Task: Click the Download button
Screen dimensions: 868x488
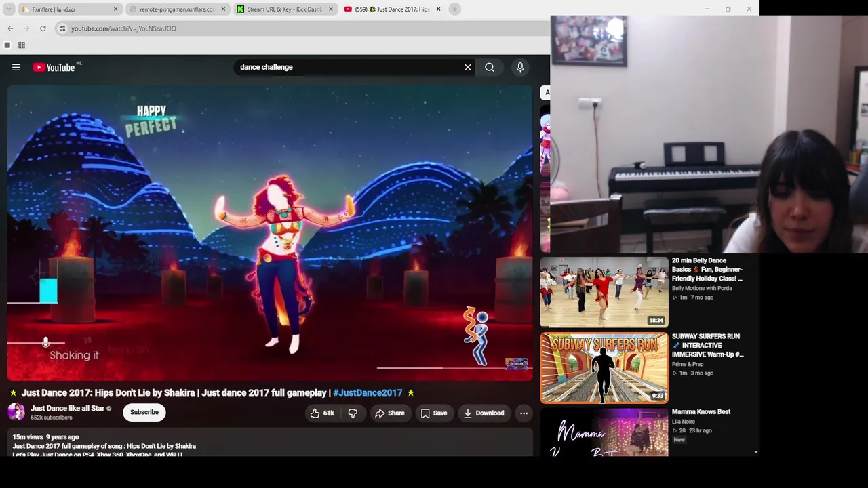Action: tap(484, 413)
